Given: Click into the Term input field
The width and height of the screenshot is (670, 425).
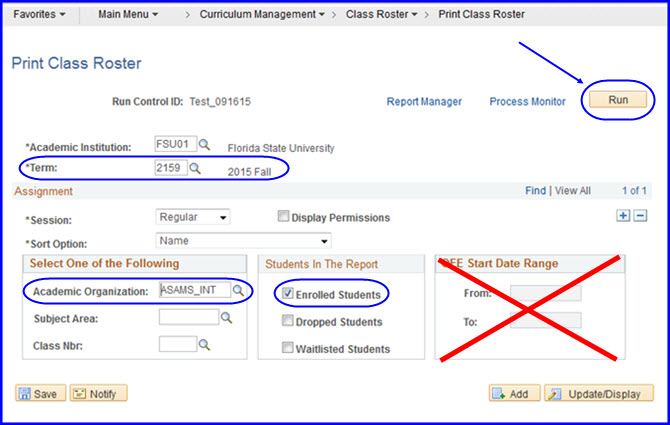Looking at the screenshot, I should tap(170, 168).
